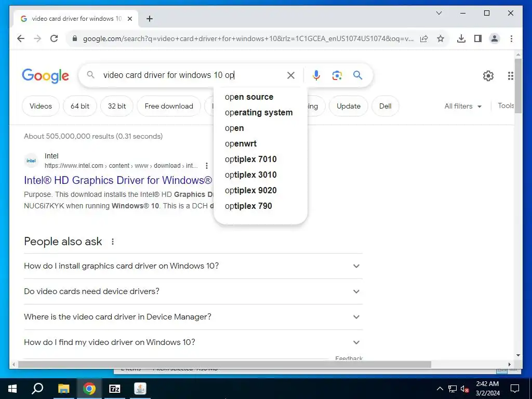Open Chrome's three-dot menu
Screen dimensions: 532x399
coord(511,38)
